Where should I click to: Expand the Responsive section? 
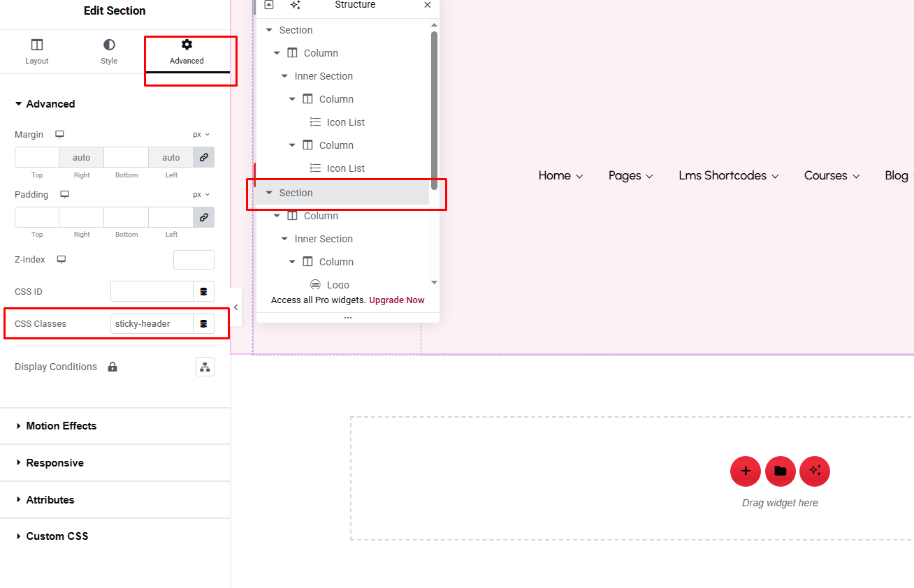coord(115,463)
